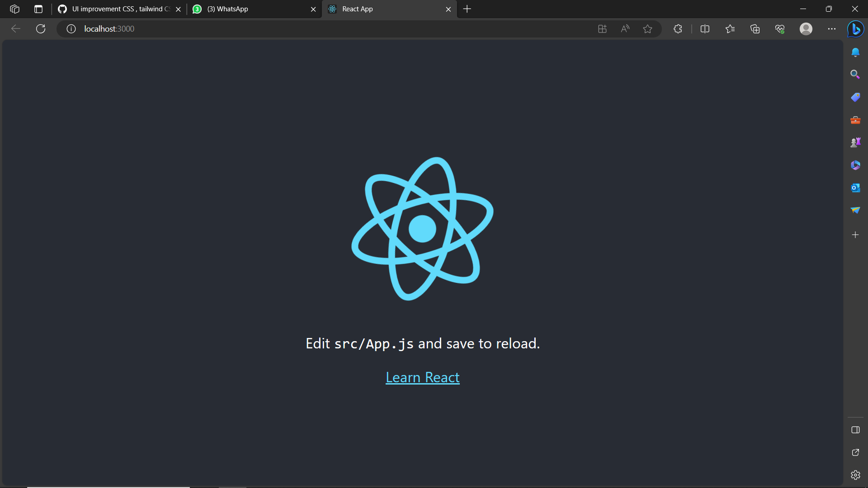
Task: Open the Microsoft 365 sidebar icon
Action: point(855,165)
